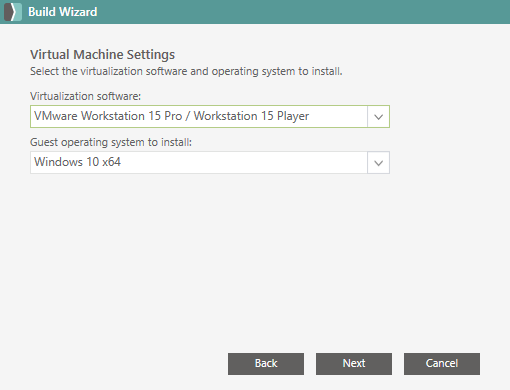Image resolution: width=510 pixels, height=390 pixels.
Task: Click the instruction text about selecting virtualization software
Action: pyautogui.click(x=186, y=71)
